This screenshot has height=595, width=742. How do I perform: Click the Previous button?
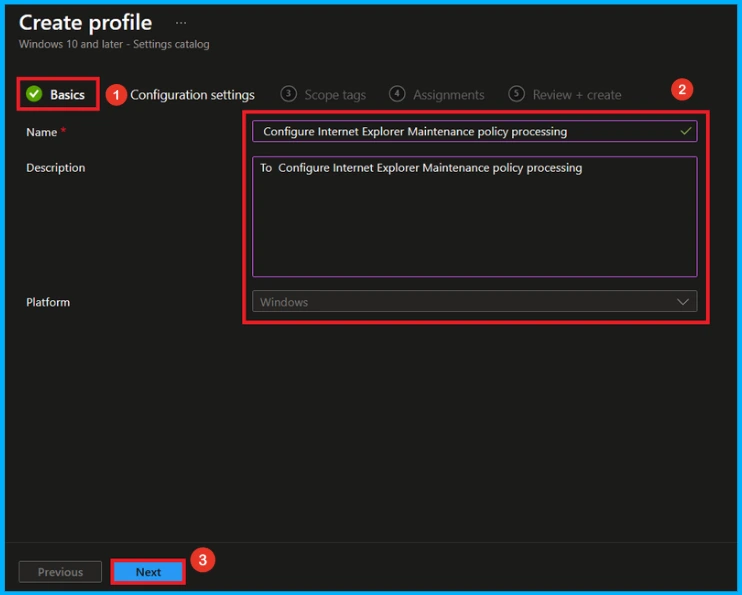(60, 572)
